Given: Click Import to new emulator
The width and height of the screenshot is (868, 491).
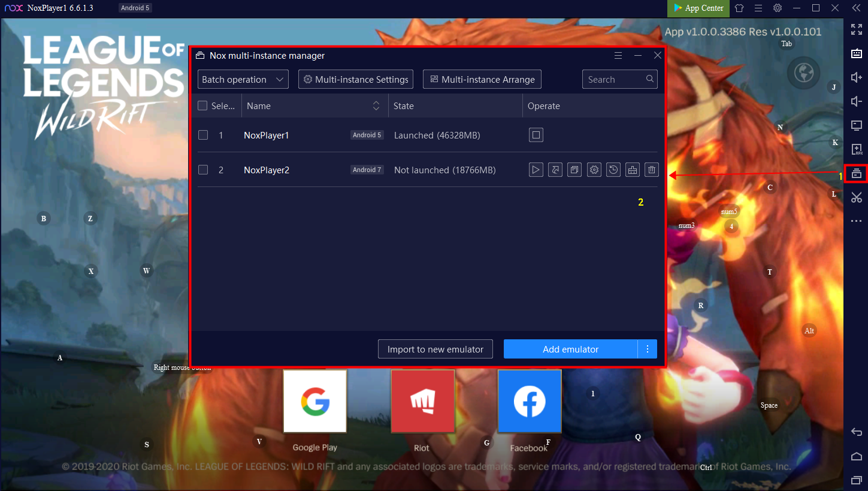Looking at the screenshot, I should [x=435, y=349].
